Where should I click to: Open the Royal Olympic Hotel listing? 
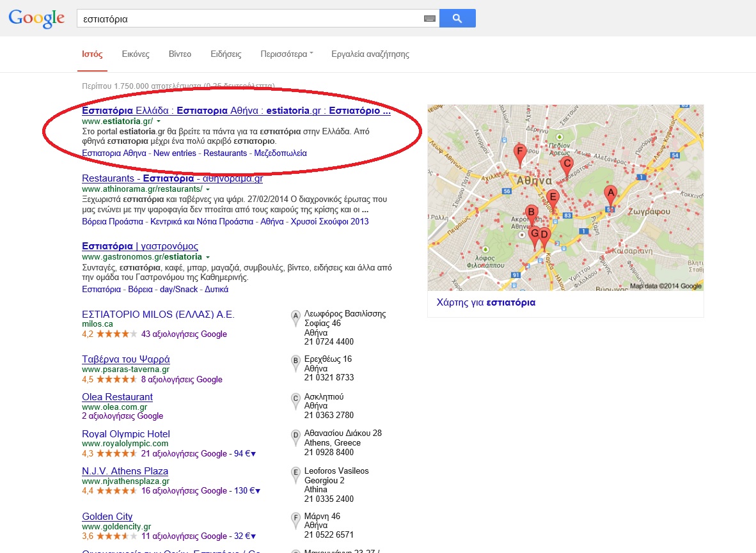126,434
